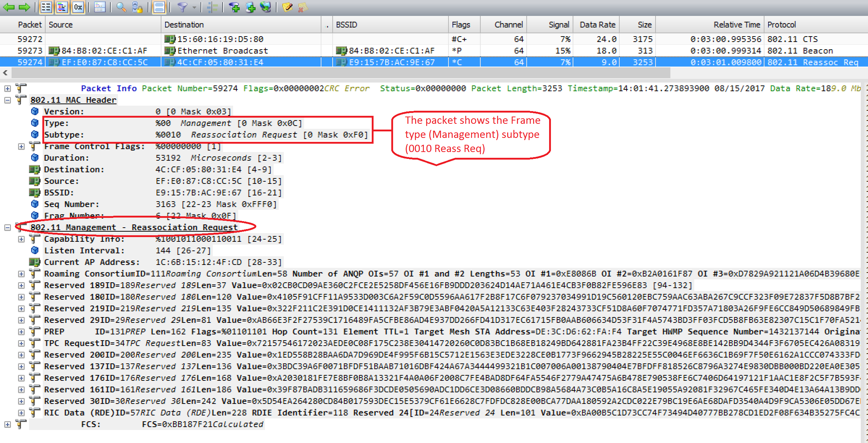Toggle hex view with the 0x button

click(78, 7)
